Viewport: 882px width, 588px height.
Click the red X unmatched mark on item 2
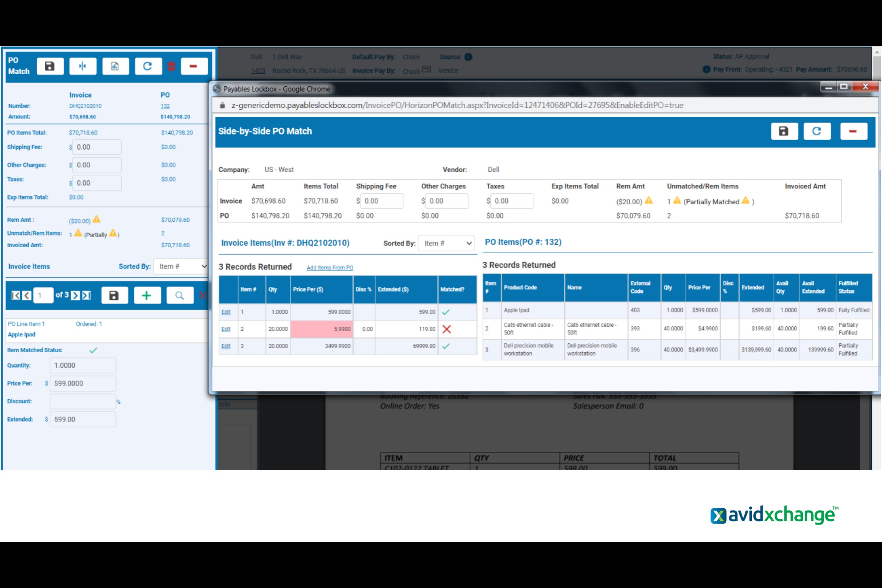446,329
